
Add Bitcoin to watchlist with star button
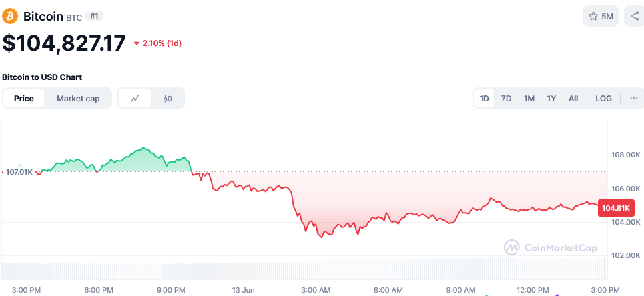(601, 17)
